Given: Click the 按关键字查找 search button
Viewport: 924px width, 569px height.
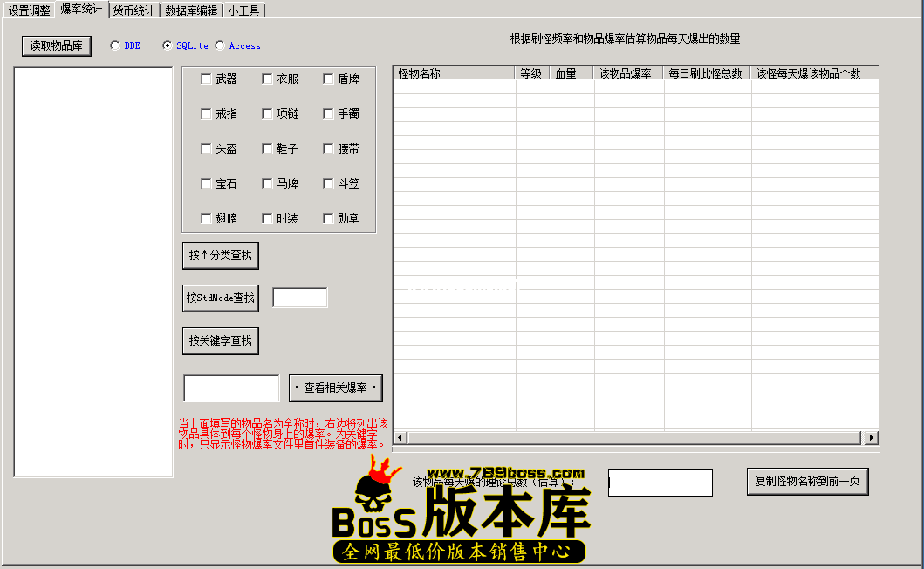Looking at the screenshot, I should click(x=220, y=340).
